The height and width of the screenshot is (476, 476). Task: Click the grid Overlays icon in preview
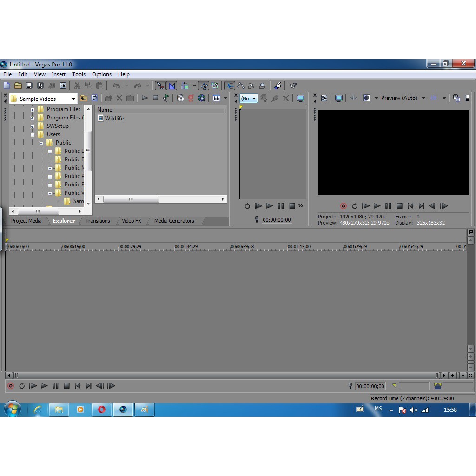(434, 98)
